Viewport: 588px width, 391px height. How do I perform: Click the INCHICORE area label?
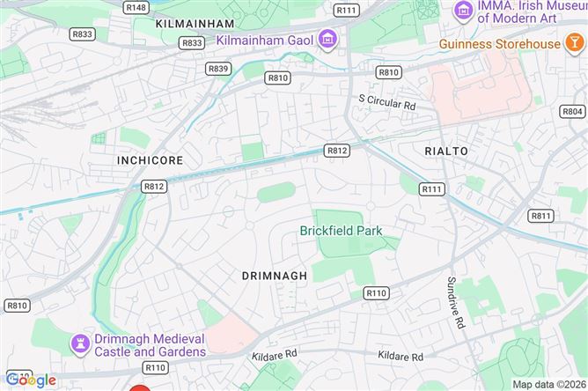150,160
